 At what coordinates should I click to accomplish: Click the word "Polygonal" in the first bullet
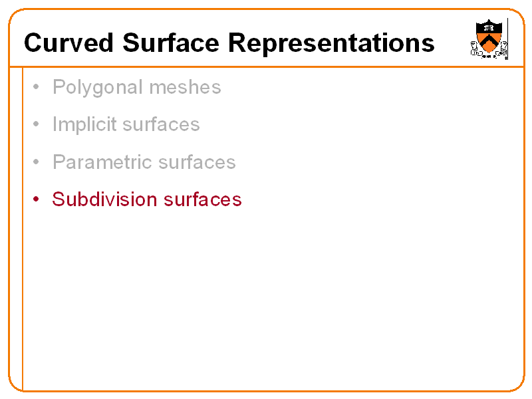(98, 88)
